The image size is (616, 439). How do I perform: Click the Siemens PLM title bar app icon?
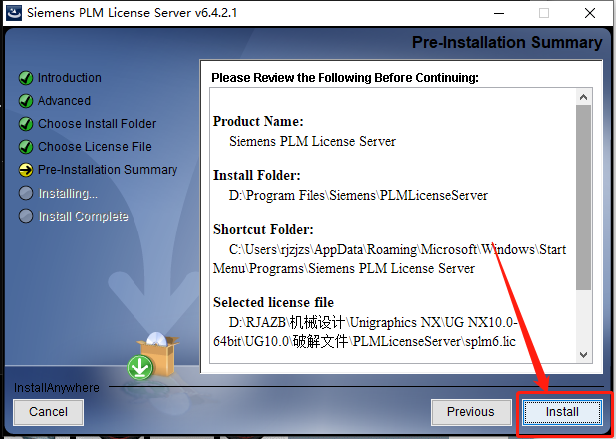click(x=14, y=13)
